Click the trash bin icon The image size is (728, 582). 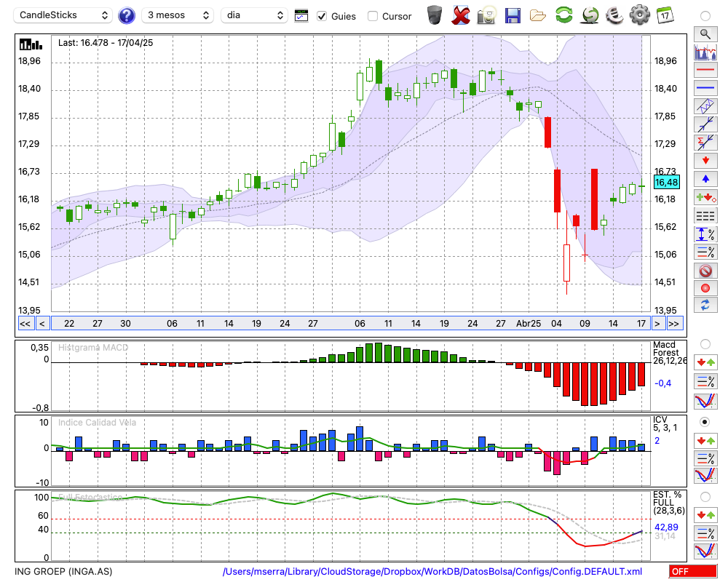tap(435, 15)
